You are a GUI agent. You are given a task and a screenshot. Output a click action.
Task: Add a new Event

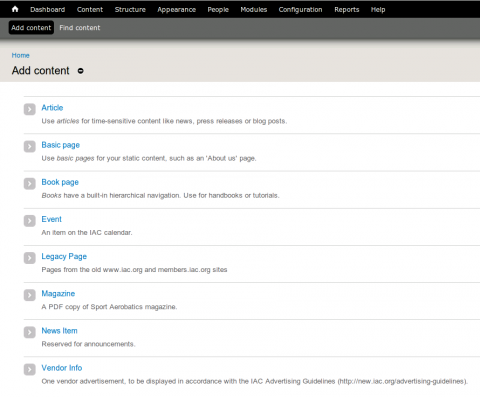[52, 219]
